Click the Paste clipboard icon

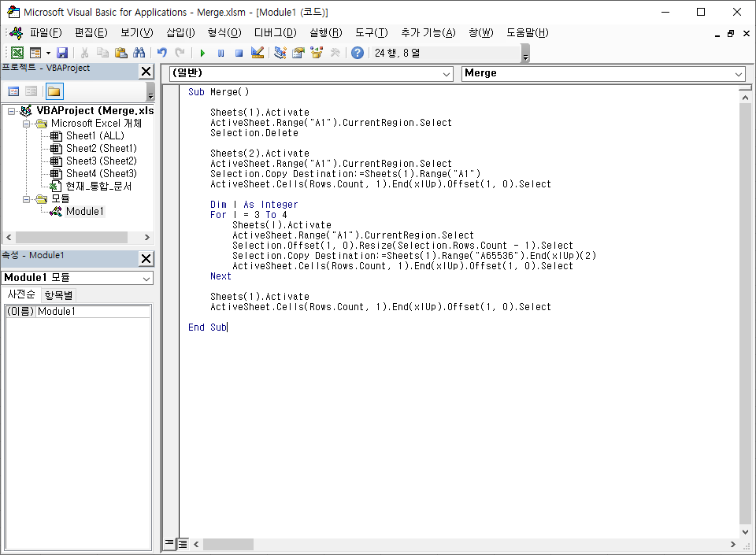click(121, 53)
